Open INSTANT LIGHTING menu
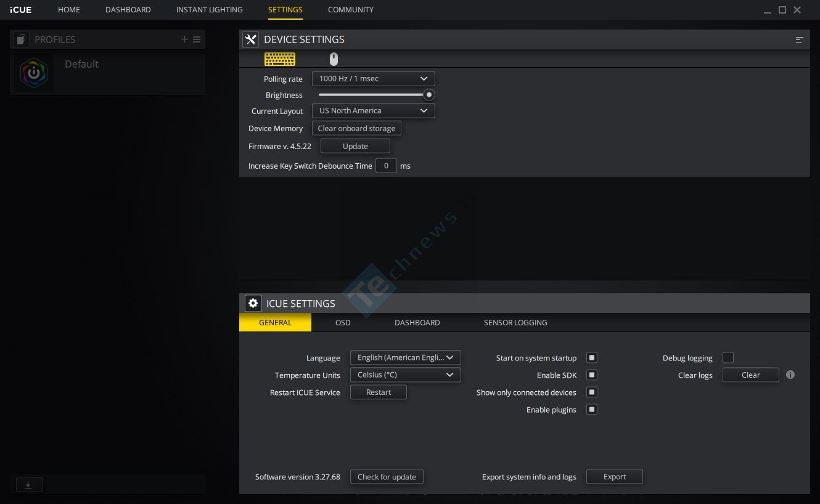820x504 pixels. 210,10
